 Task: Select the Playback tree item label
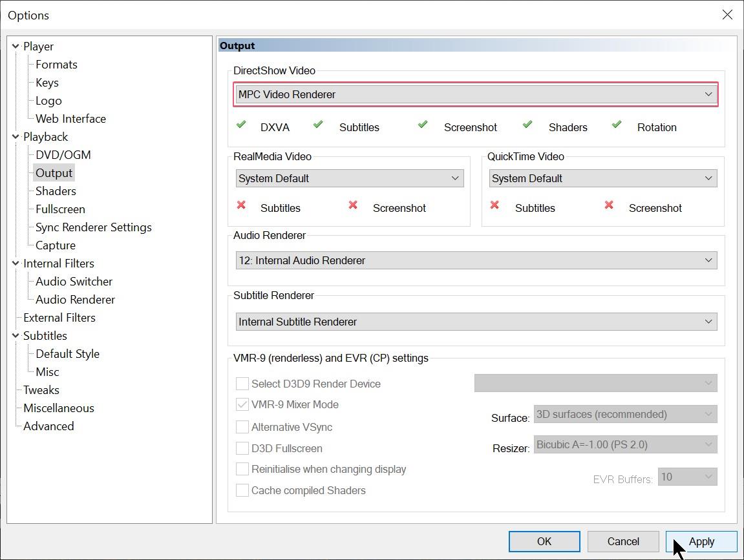coord(45,137)
